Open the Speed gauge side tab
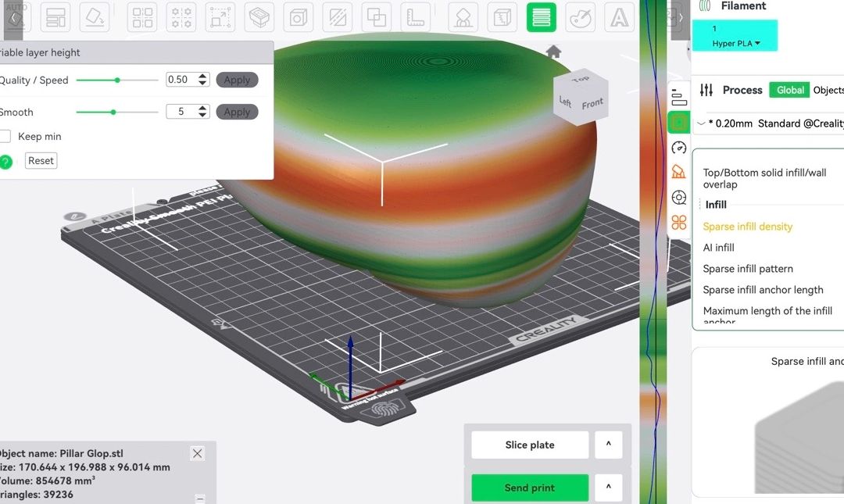This screenshot has width=844, height=504. (x=679, y=147)
